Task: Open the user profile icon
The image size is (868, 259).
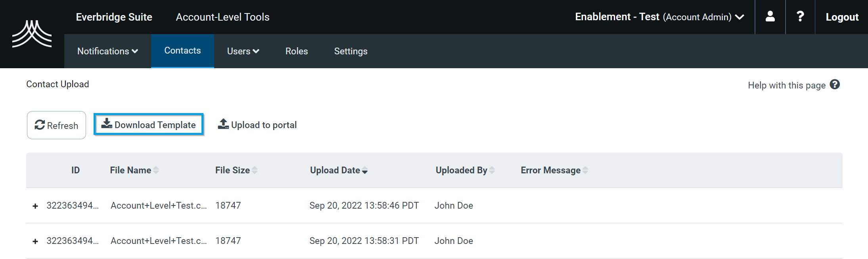Action: 770,17
